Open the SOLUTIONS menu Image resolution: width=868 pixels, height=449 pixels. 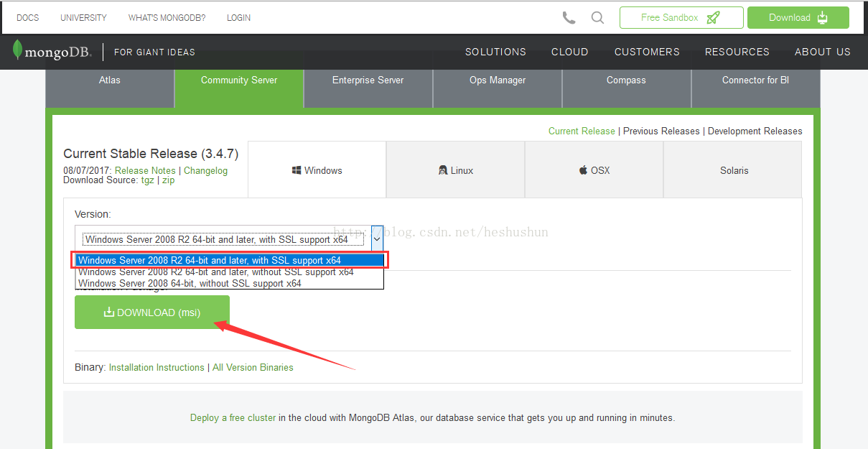[495, 52]
